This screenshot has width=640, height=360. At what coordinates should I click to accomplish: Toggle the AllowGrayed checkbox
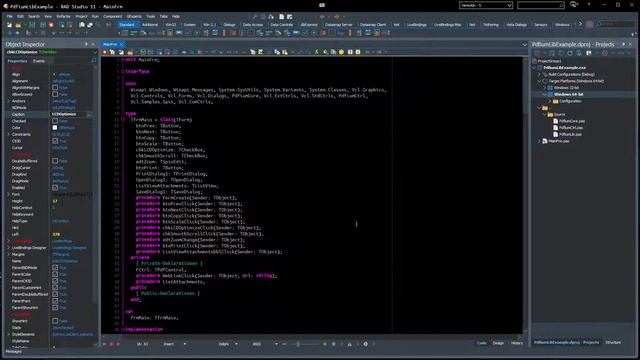point(55,94)
